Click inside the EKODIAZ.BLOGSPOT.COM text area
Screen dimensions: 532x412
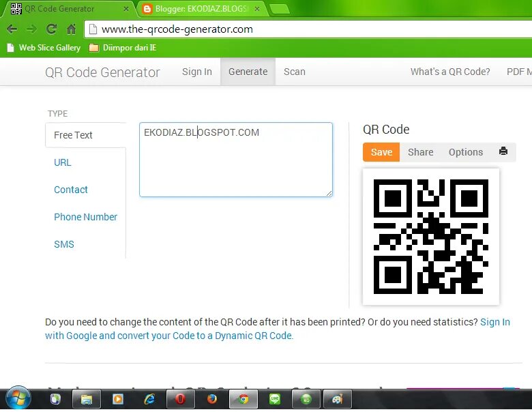tap(236, 160)
